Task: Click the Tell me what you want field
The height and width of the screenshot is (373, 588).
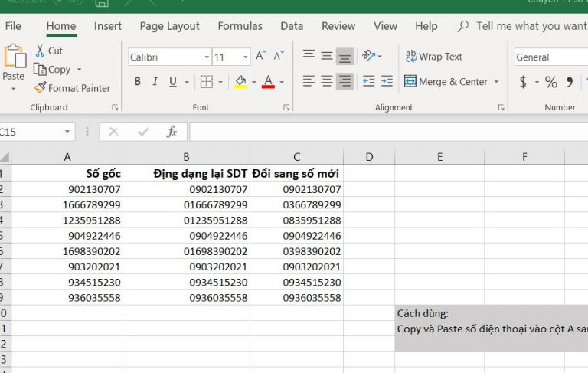Action: coord(531,26)
